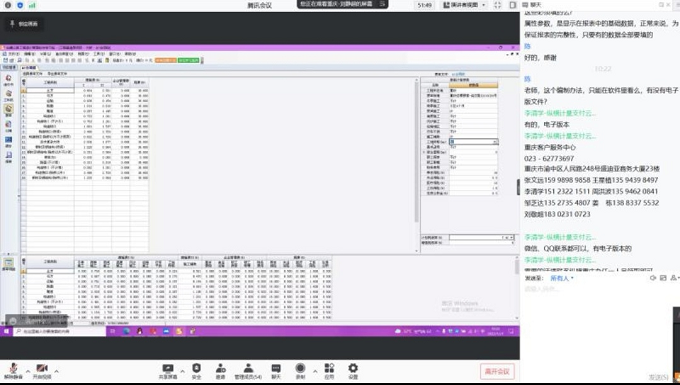Open the invite participants icon (邀请)
The image size is (680, 385).
click(220, 371)
